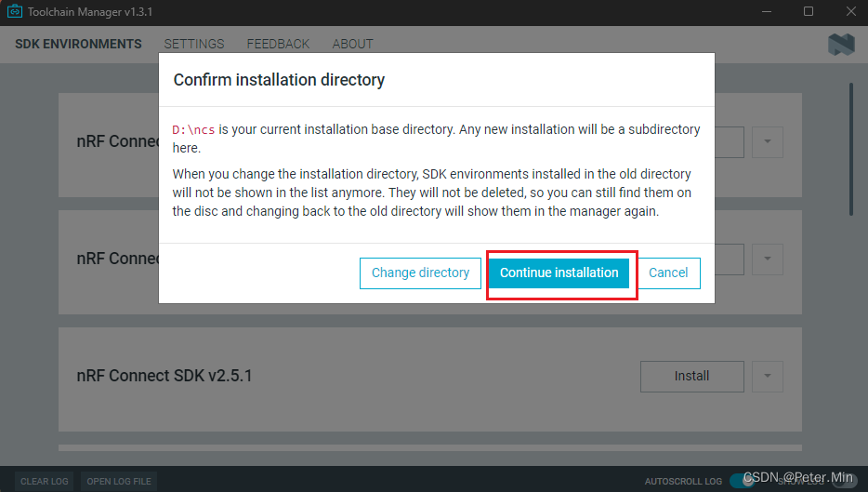This screenshot has height=492, width=868.
Task: Click OPEN LOG FILE button
Action: (119, 481)
